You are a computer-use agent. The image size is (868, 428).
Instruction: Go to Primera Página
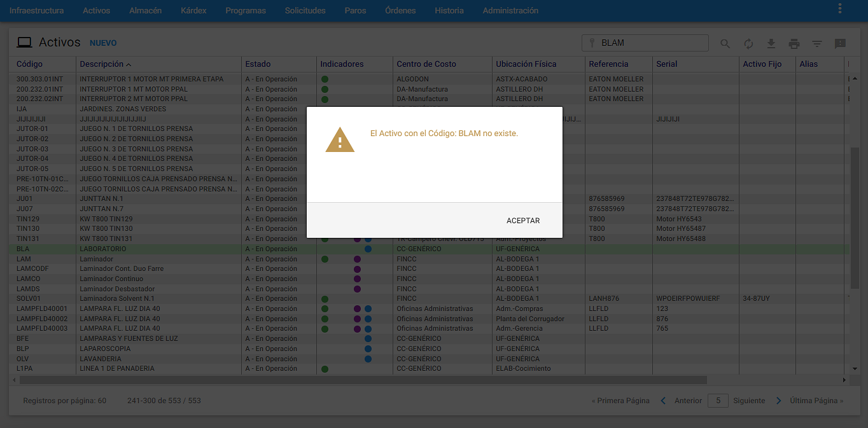[620, 401]
